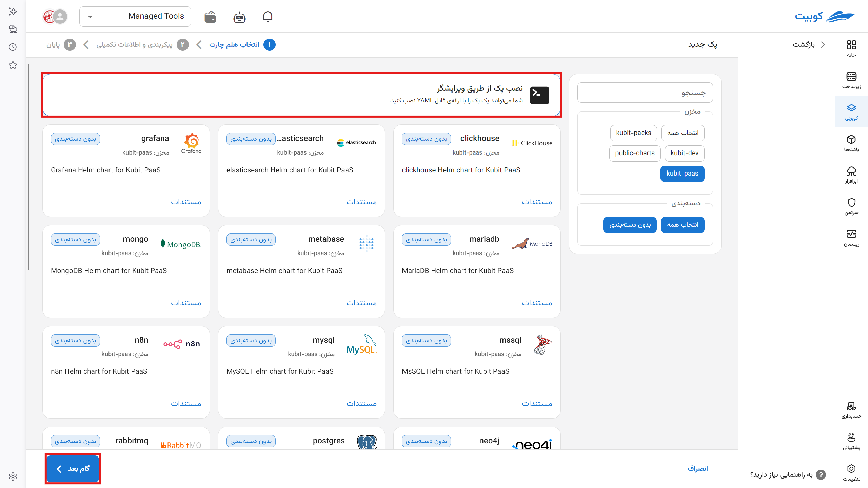Select the rabbitmq chart name

point(132,441)
